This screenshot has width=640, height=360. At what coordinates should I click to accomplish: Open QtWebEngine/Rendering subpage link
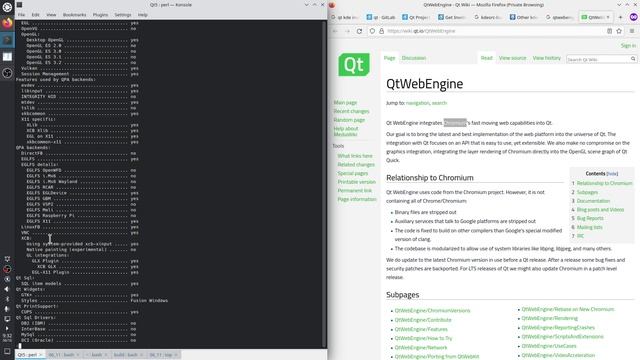pos(549,318)
